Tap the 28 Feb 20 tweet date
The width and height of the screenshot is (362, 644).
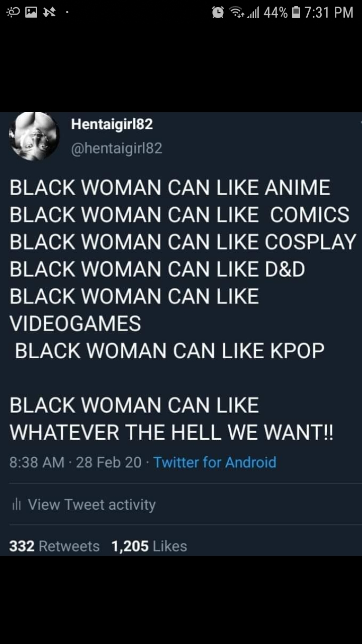tap(109, 462)
